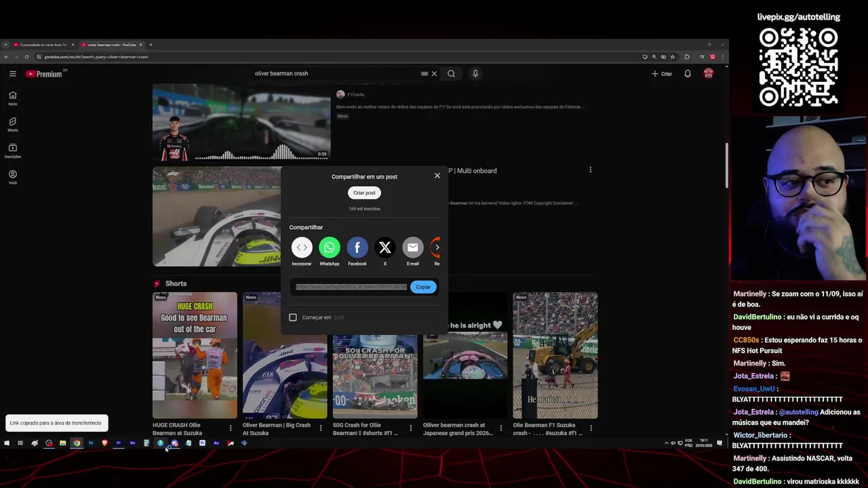Switch to oliver bearman crash YouTube tab

coord(112,45)
